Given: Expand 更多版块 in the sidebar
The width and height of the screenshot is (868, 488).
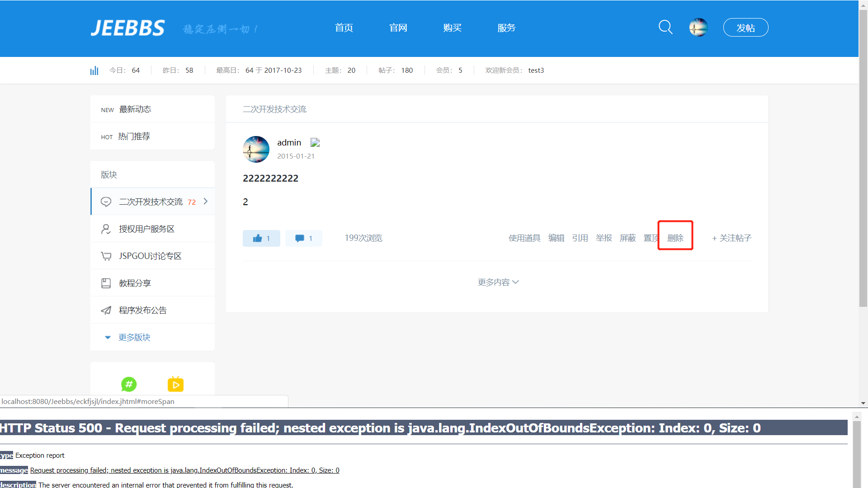Looking at the screenshot, I should 134,337.
